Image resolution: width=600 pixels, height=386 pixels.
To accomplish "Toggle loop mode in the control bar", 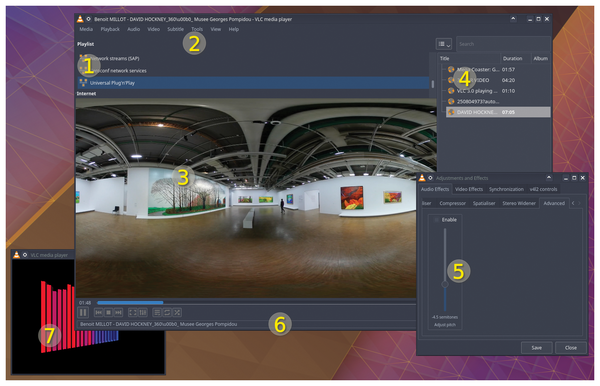I will [167, 313].
